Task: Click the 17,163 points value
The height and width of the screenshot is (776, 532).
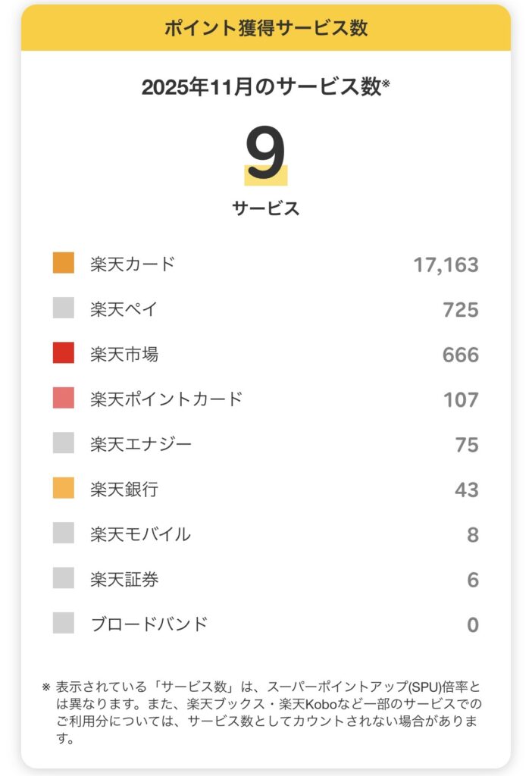Action: [x=446, y=264]
